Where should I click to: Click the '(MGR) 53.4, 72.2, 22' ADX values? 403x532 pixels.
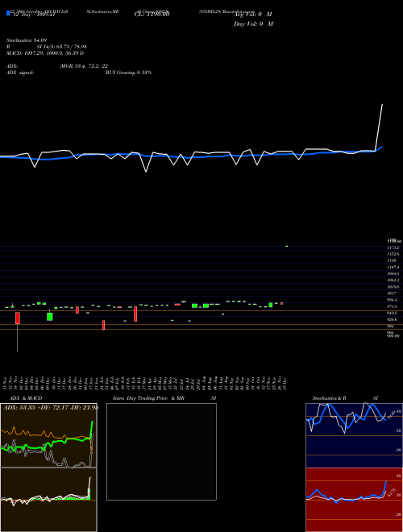click(84, 66)
